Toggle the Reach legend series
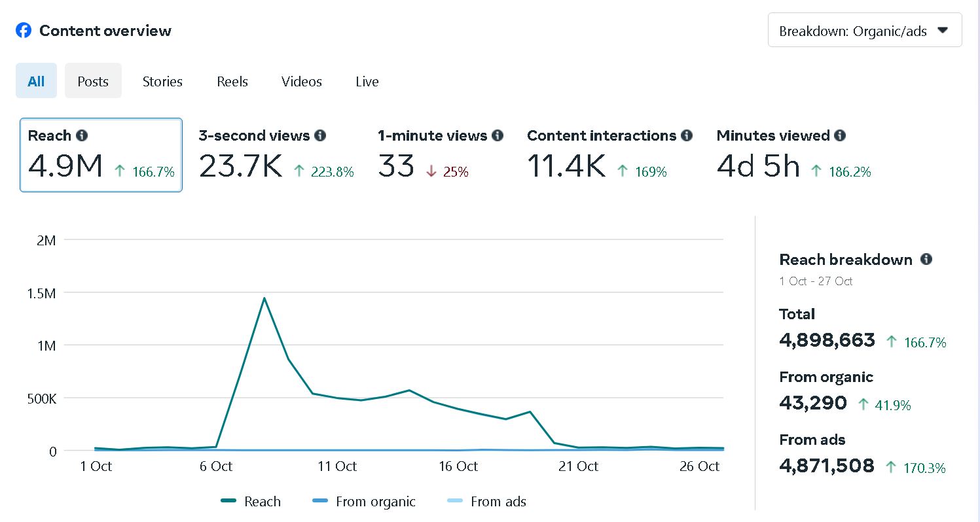The image size is (980, 522). (251, 502)
